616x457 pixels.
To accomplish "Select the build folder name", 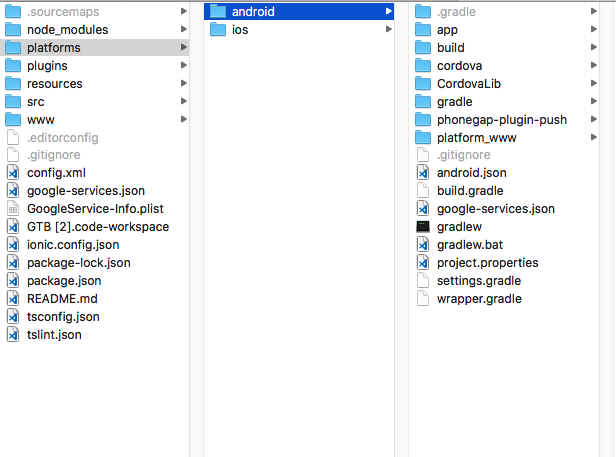I will [x=451, y=48].
